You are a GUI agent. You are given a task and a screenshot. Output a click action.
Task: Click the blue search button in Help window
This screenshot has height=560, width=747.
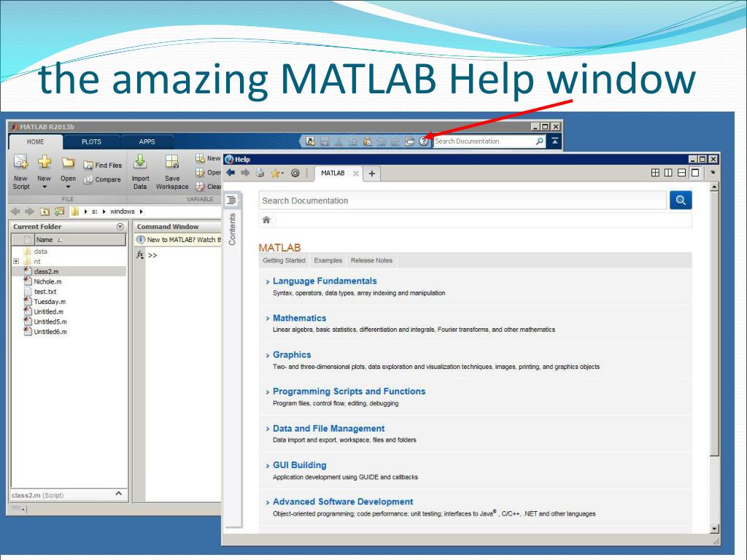tap(681, 200)
